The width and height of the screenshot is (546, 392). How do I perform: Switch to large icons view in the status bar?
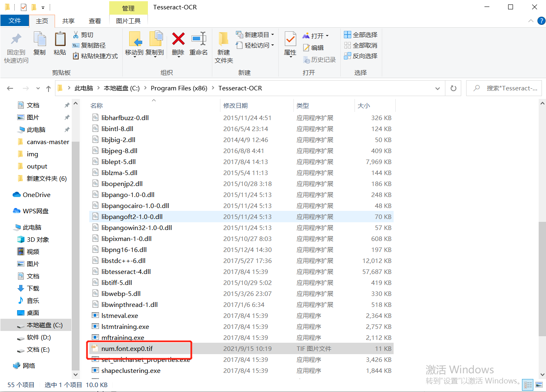point(539,385)
